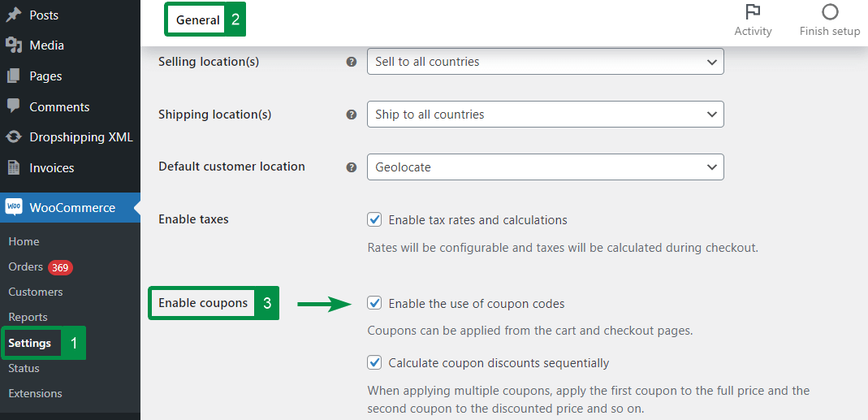The image size is (868, 420).
Task: Select Settings in WooCommerce submenu
Action: (x=30, y=343)
